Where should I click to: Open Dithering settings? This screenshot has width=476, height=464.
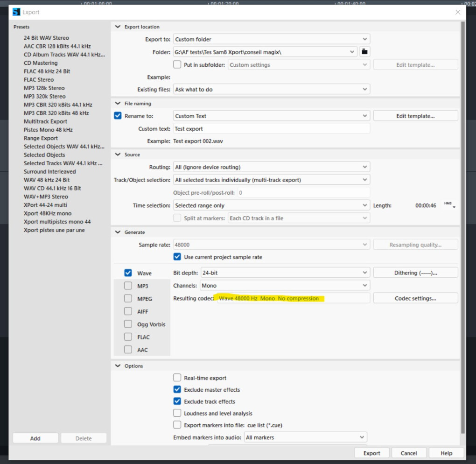pyautogui.click(x=415, y=273)
